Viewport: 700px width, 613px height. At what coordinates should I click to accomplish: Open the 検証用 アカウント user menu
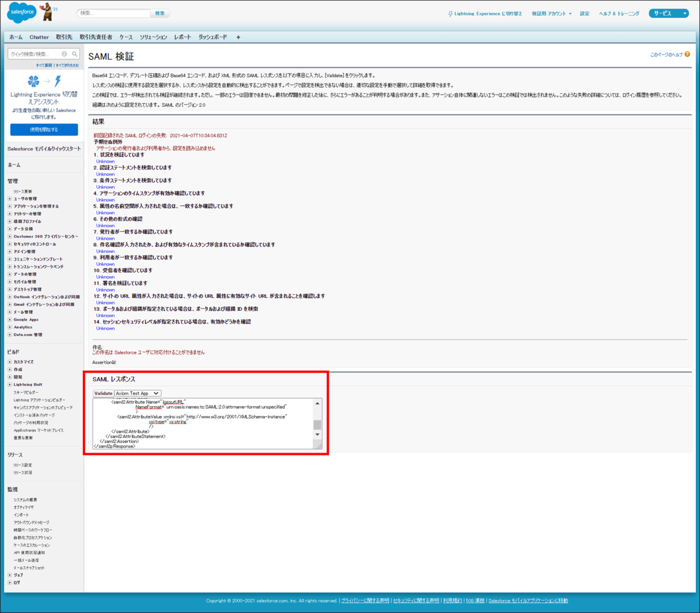551,13
